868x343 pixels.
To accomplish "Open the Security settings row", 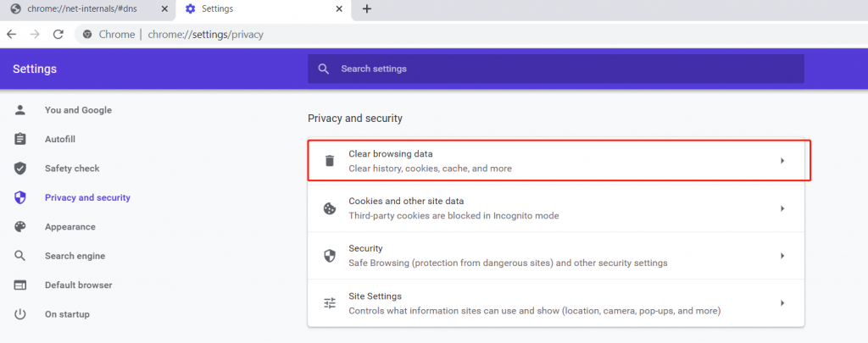I will click(x=556, y=256).
